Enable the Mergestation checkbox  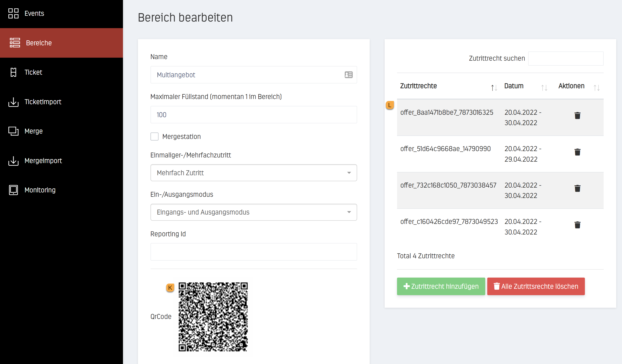tap(155, 136)
